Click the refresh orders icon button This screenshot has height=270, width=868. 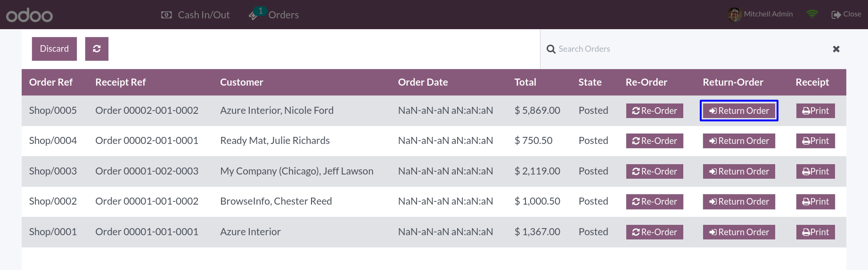tap(97, 49)
